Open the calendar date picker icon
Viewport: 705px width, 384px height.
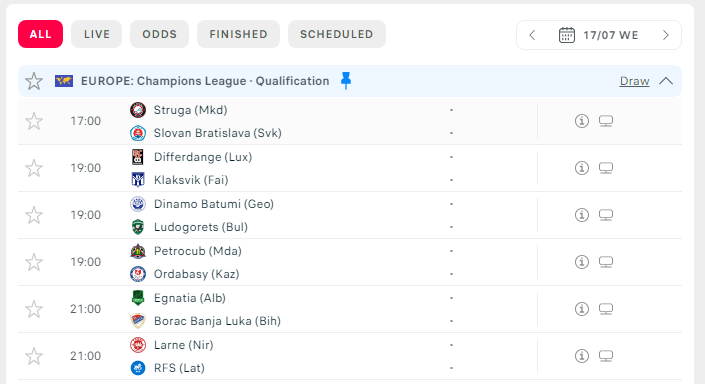[567, 35]
